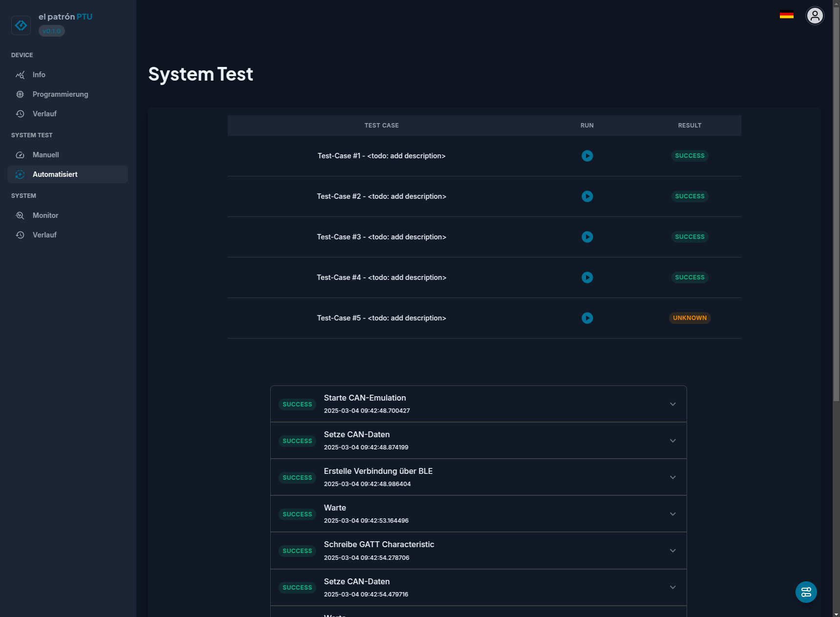Click the Manuell gauge icon
This screenshot has height=617, width=840.
coord(20,155)
